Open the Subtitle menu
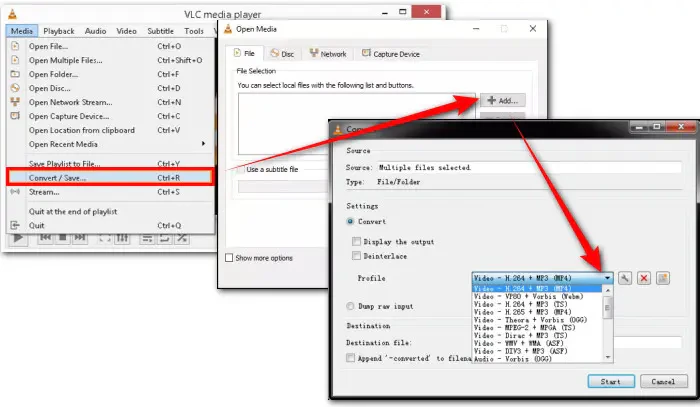The image size is (700, 407). click(x=160, y=31)
